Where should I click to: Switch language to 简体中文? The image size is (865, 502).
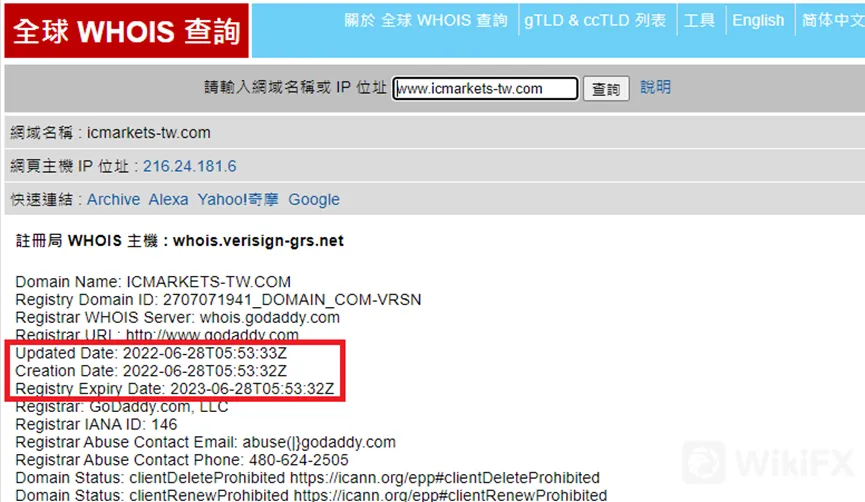coord(833,20)
